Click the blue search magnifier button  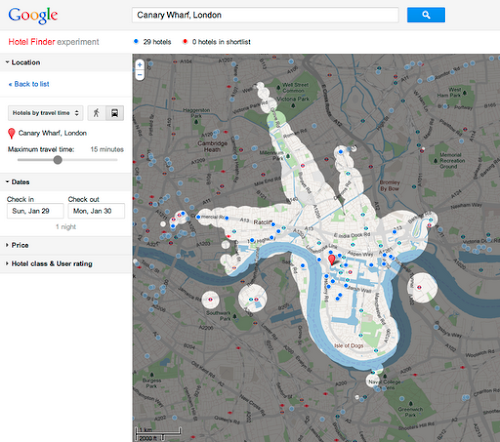point(426,15)
